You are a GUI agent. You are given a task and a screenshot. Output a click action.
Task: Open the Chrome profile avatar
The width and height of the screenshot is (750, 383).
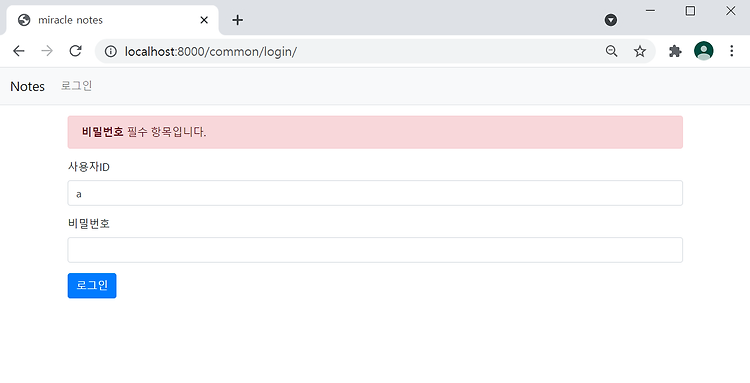pyautogui.click(x=704, y=51)
